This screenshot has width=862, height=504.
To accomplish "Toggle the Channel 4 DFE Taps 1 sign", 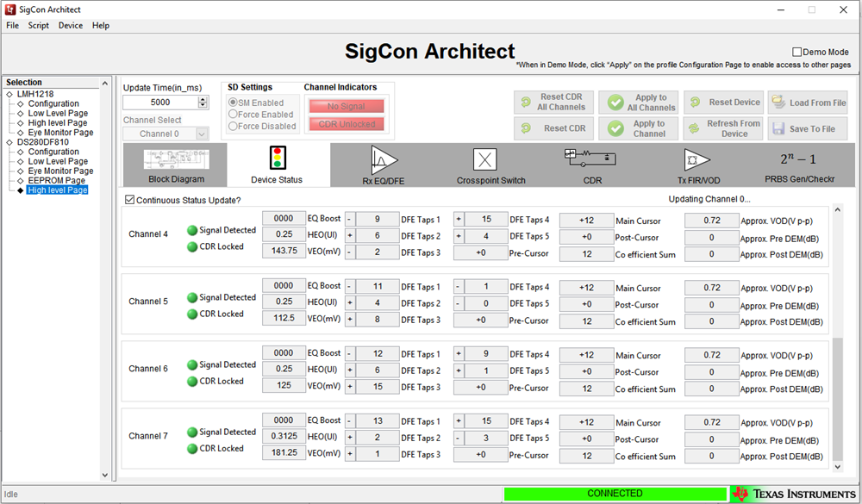I will pyautogui.click(x=350, y=220).
